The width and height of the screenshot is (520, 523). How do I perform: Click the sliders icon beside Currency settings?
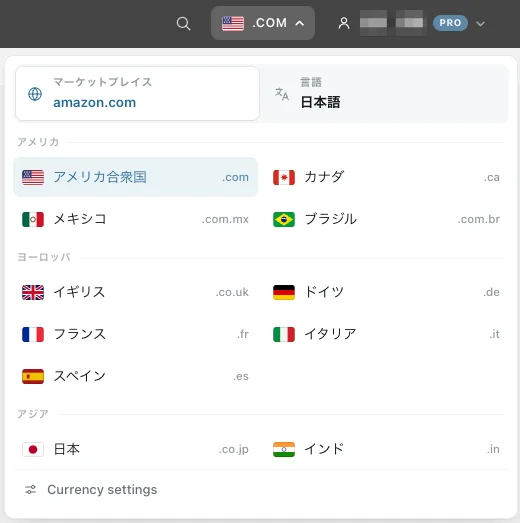pos(30,490)
